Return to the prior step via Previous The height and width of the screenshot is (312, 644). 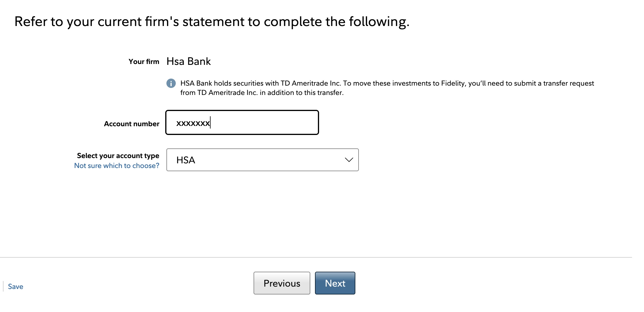(282, 283)
